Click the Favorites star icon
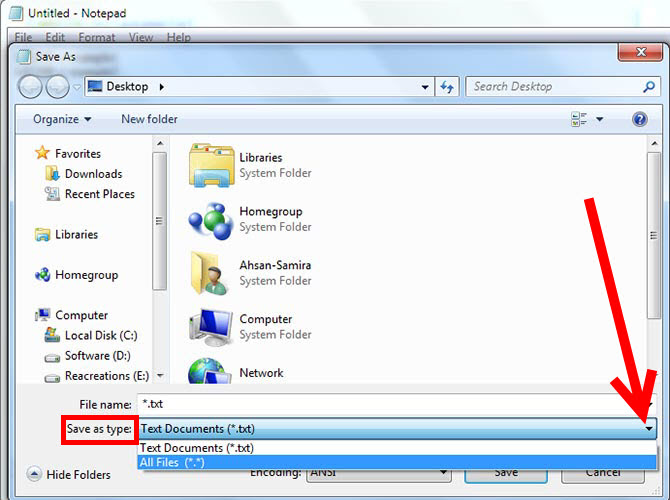 [42, 153]
